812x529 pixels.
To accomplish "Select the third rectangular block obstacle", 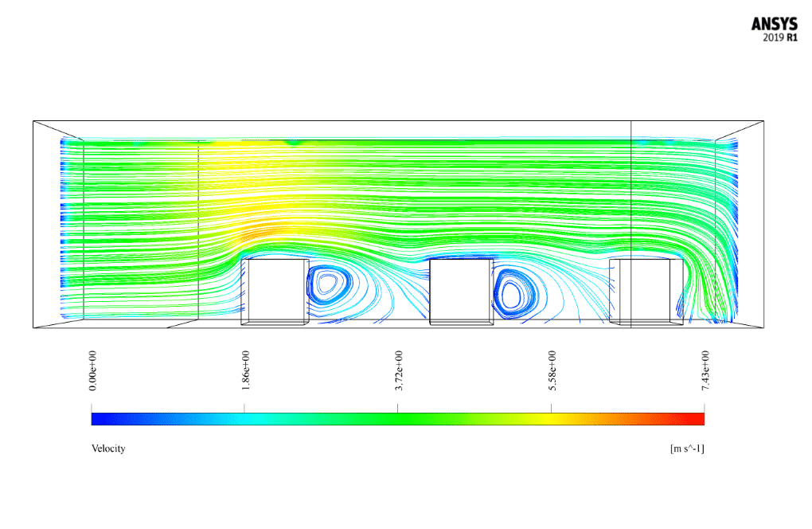I will pos(646,292).
